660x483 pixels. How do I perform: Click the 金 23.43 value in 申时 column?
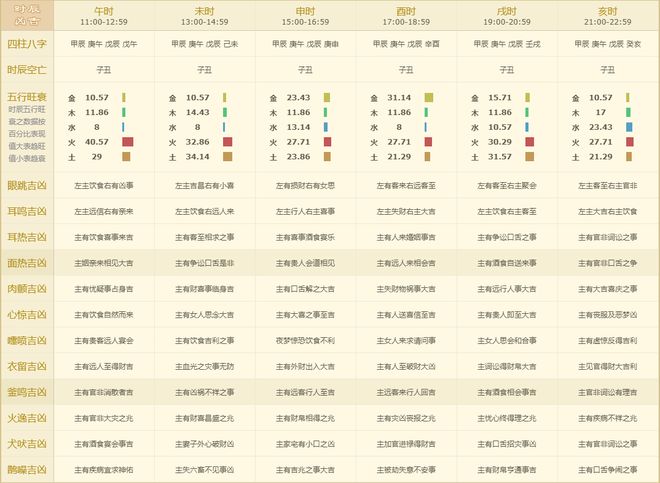click(298, 98)
